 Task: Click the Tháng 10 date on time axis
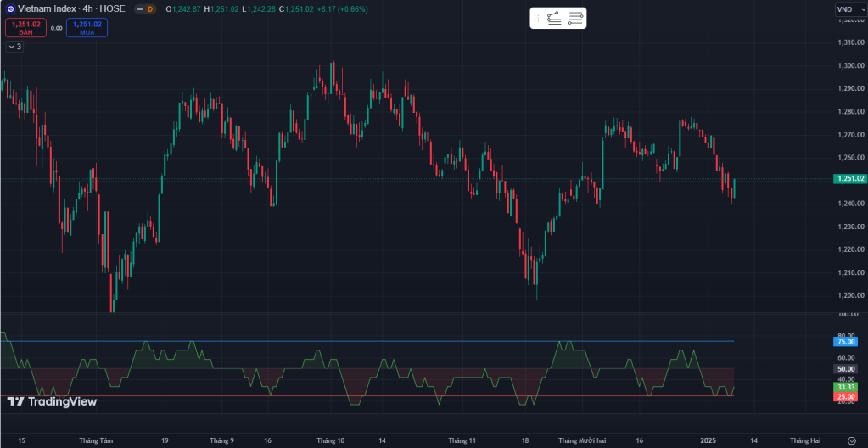coord(330,440)
